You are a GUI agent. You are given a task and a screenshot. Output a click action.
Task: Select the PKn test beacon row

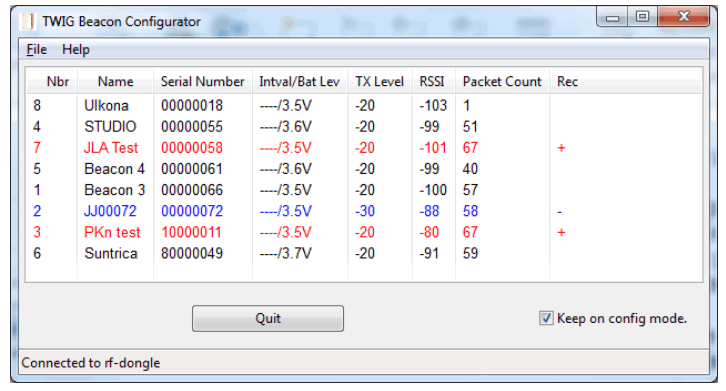[x=364, y=232]
